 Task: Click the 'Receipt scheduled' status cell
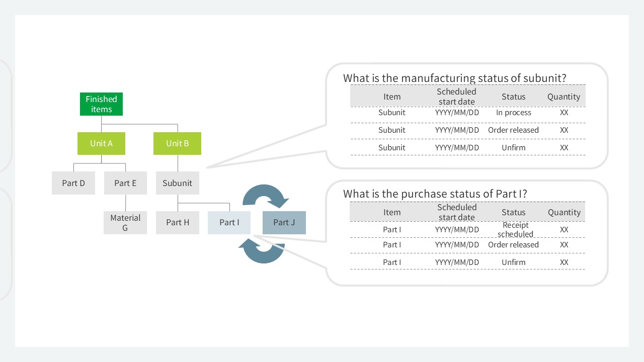pyautogui.click(x=515, y=229)
